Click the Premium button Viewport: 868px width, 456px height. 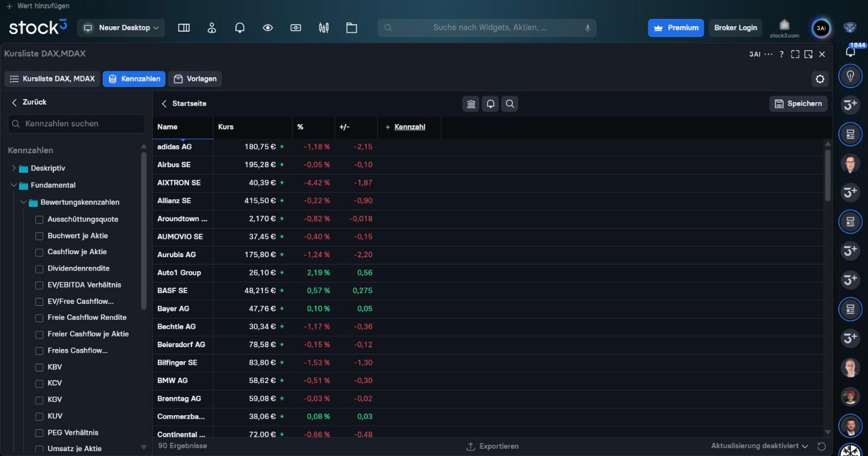click(x=676, y=28)
